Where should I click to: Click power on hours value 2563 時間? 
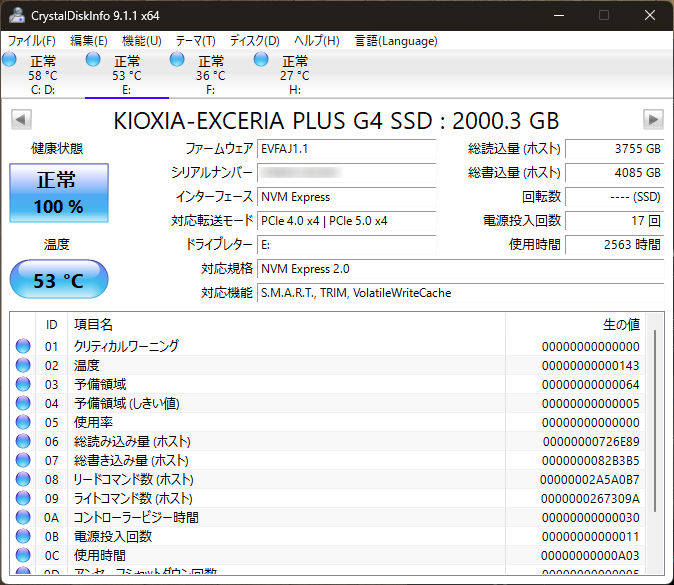(615, 245)
